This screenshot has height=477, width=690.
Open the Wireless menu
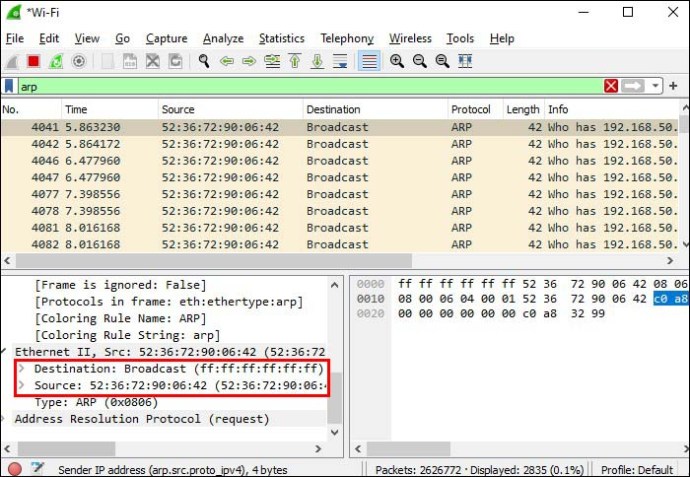point(410,39)
